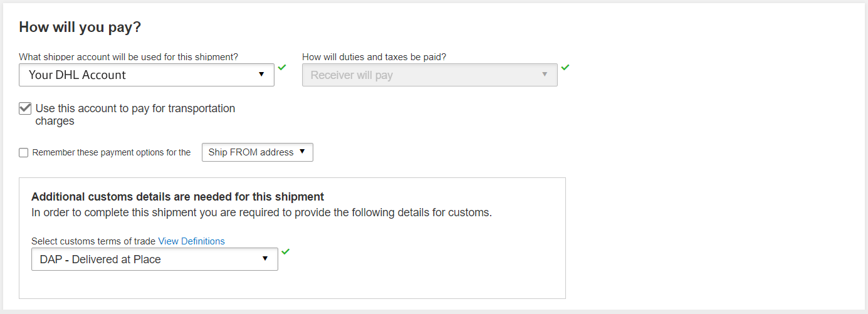Enable Remember these payment options checkbox
This screenshot has height=314, width=868.
pos(24,152)
